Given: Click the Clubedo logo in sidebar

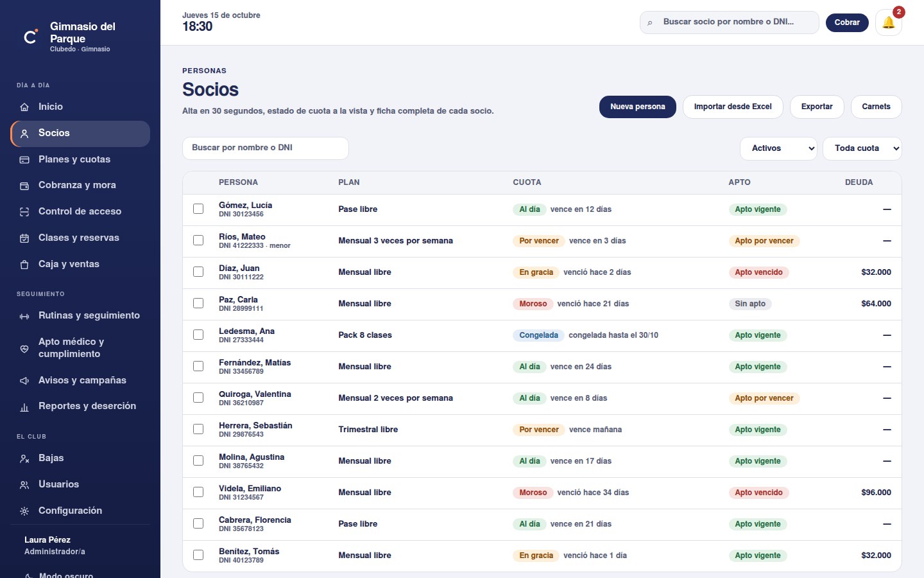Looking at the screenshot, I should click(x=30, y=37).
